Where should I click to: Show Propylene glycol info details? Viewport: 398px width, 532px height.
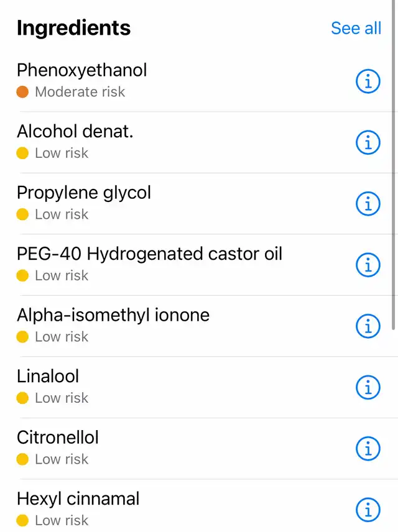[x=368, y=204]
